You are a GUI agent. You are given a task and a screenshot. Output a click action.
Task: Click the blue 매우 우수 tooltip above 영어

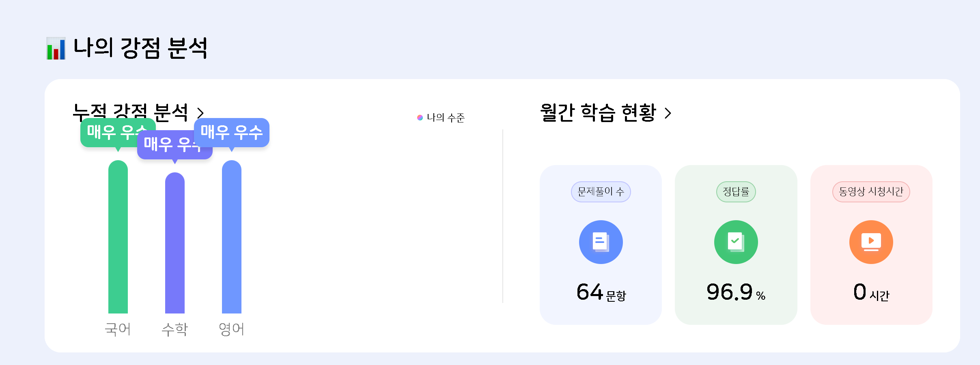(x=235, y=132)
